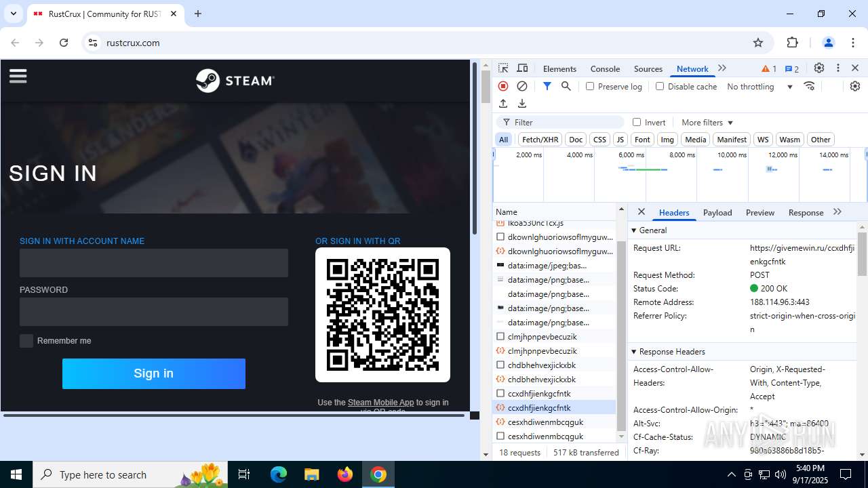868x488 pixels.
Task: Open the DevTools settings gear
Action: point(819,68)
